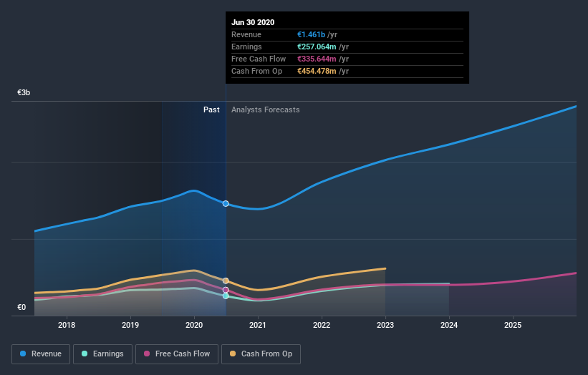Click the blue Revenue data point marker
This screenshot has width=588, height=375.
pos(226,204)
